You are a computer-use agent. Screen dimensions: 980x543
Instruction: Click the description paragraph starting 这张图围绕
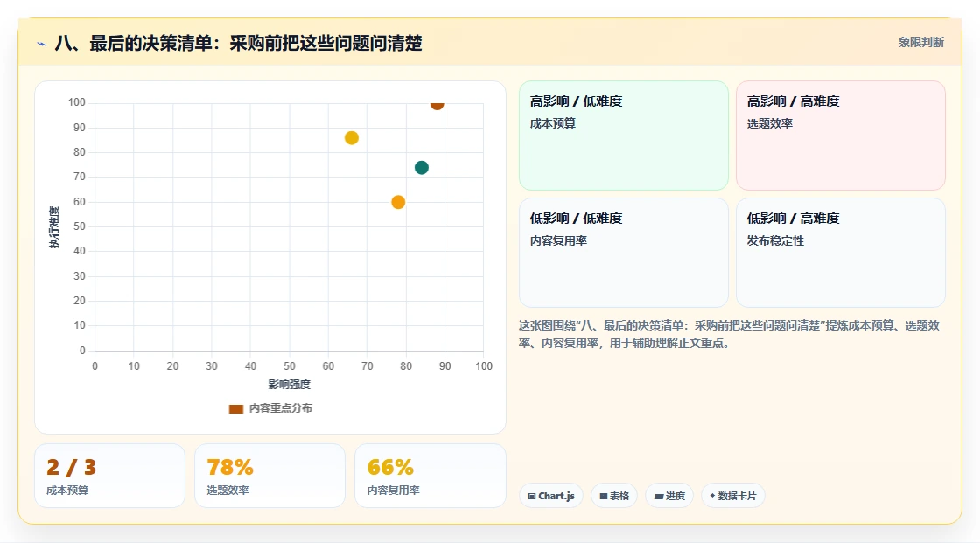pyautogui.click(x=729, y=334)
